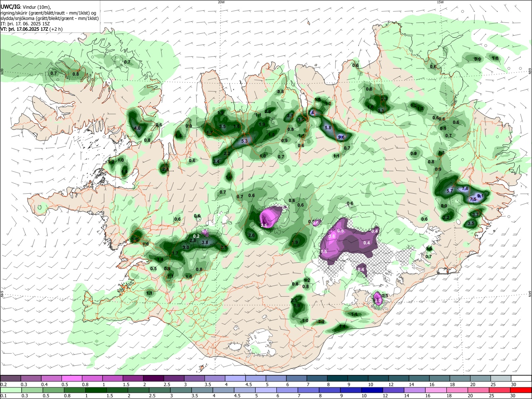Click the 5.7 precipitation value label
532x399 pixels.
450,191
